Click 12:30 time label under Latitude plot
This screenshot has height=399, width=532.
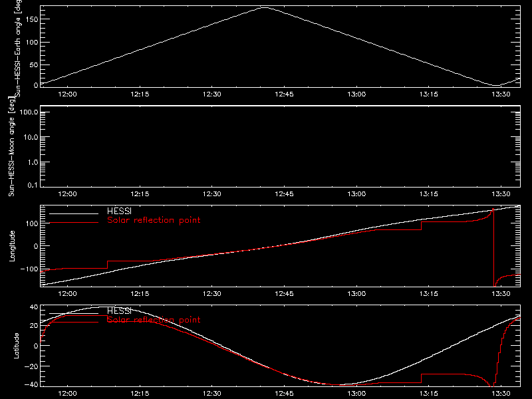[212, 393]
